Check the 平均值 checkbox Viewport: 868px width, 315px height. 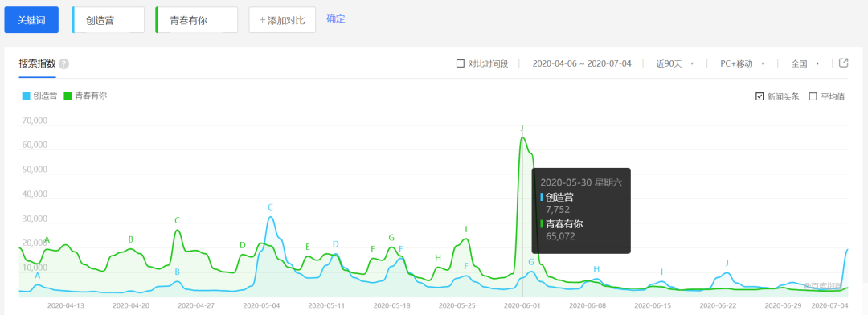click(x=813, y=96)
